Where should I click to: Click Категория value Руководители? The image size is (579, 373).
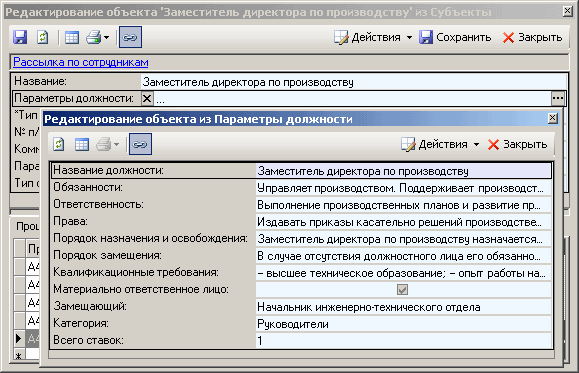click(x=293, y=324)
